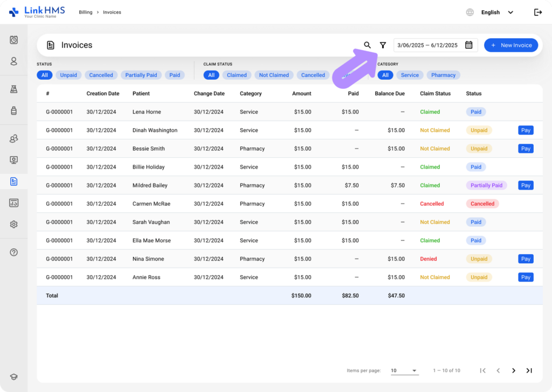This screenshot has width=552, height=392.
Task: Filter status by Unpaid
Action: [x=68, y=75]
